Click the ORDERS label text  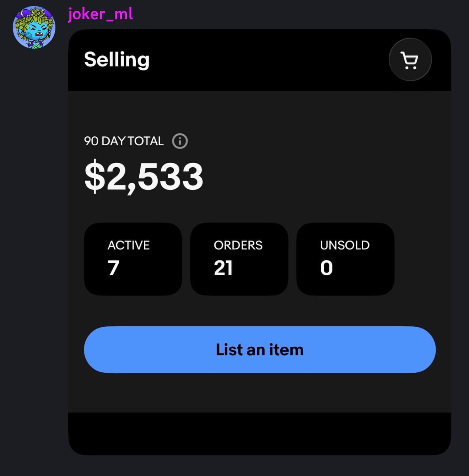(238, 245)
